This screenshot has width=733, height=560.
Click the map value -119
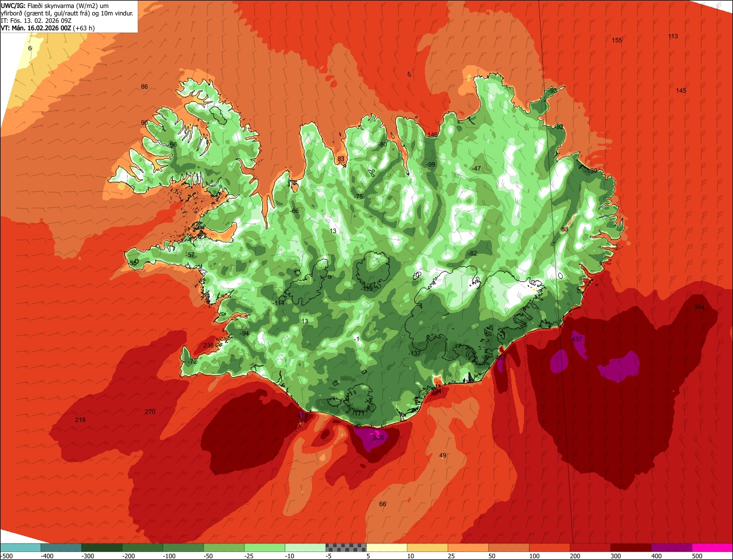tap(366, 289)
